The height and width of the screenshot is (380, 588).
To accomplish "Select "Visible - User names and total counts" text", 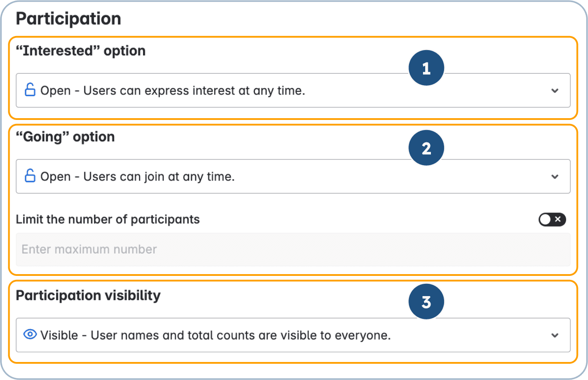I will point(215,335).
